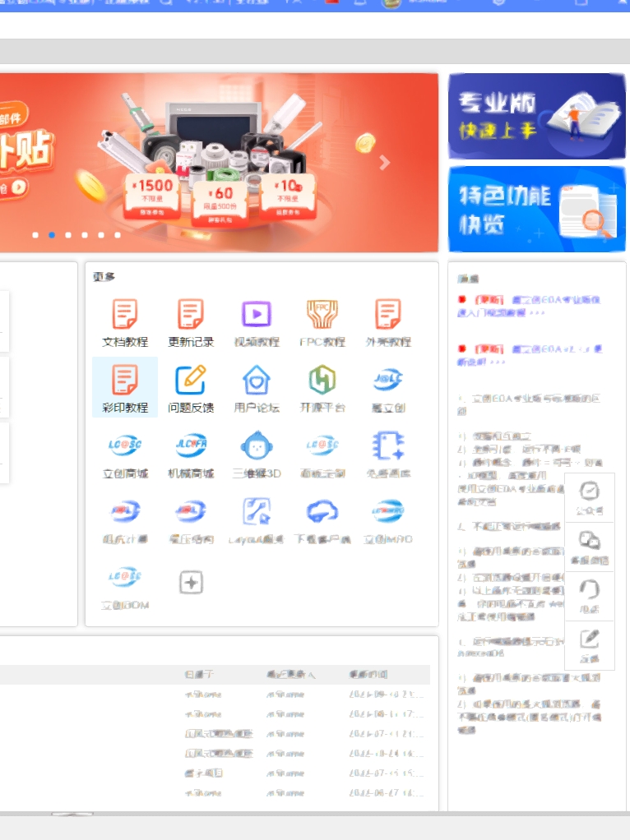This screenshot has height=840, width=630.
Task: Open the 更新记录 update log icon
Action: (191, 313)
